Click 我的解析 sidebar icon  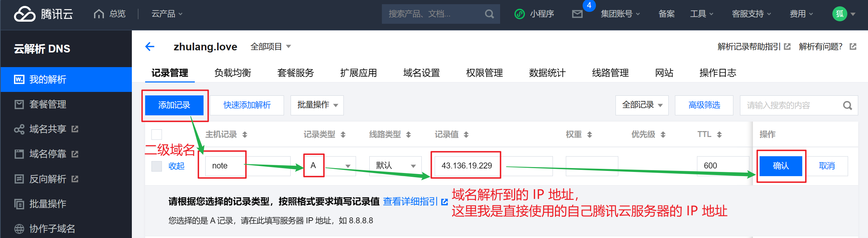click(x=19, y=79)
